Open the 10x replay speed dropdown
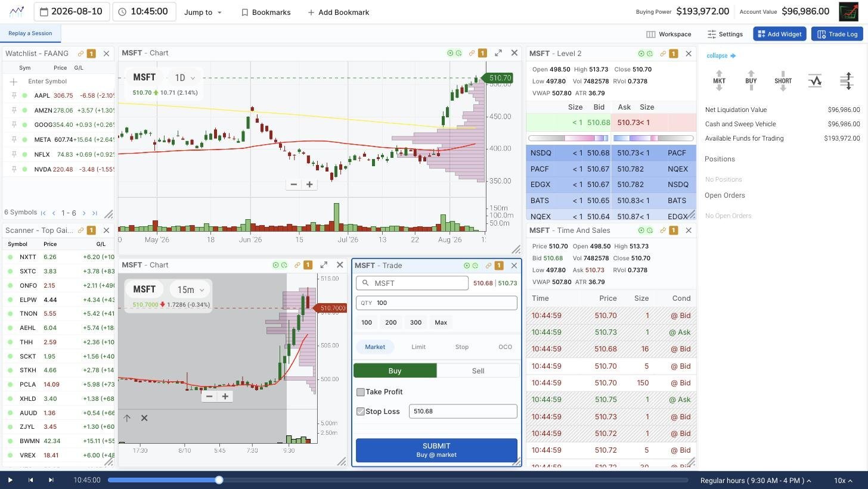868x489 pixels. coord(842,480)
